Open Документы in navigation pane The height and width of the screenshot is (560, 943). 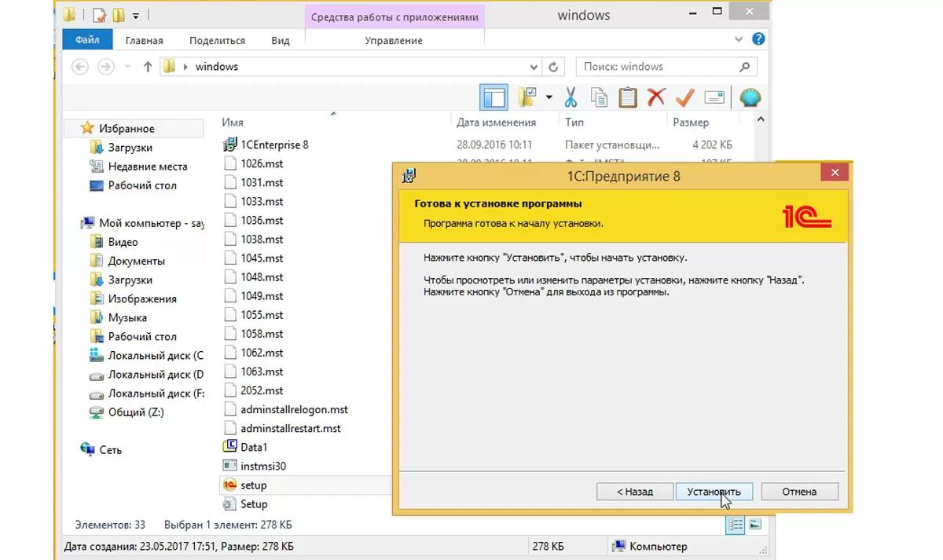tap(137, 261)
